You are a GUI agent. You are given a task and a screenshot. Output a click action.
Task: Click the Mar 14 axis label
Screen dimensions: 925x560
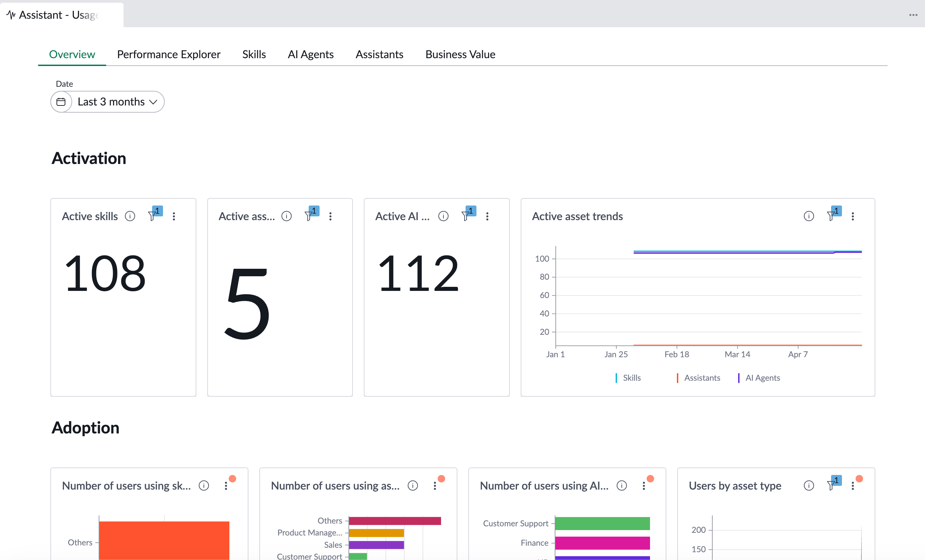737,354
